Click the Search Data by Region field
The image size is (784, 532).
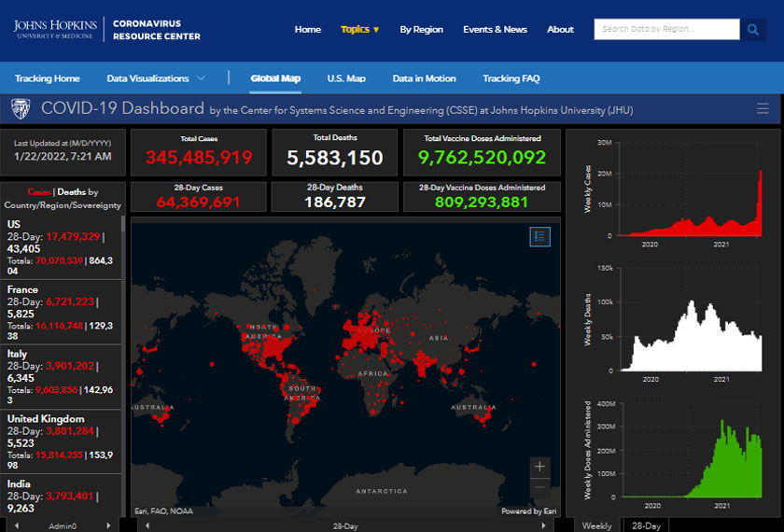[666, 30]
